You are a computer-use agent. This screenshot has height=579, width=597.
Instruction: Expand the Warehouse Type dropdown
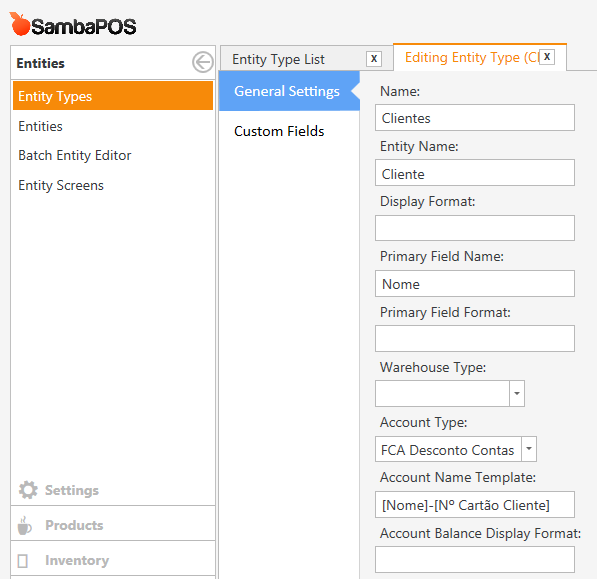(517, 393)
